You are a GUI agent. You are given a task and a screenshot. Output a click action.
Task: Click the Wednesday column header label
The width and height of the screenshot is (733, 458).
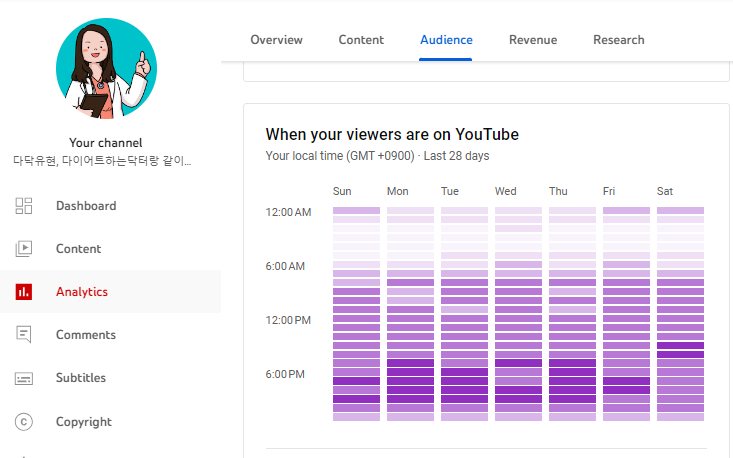(506, 191)
